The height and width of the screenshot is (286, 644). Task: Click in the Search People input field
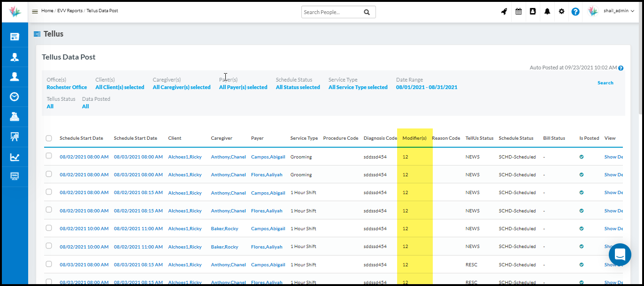click(332, 12)
